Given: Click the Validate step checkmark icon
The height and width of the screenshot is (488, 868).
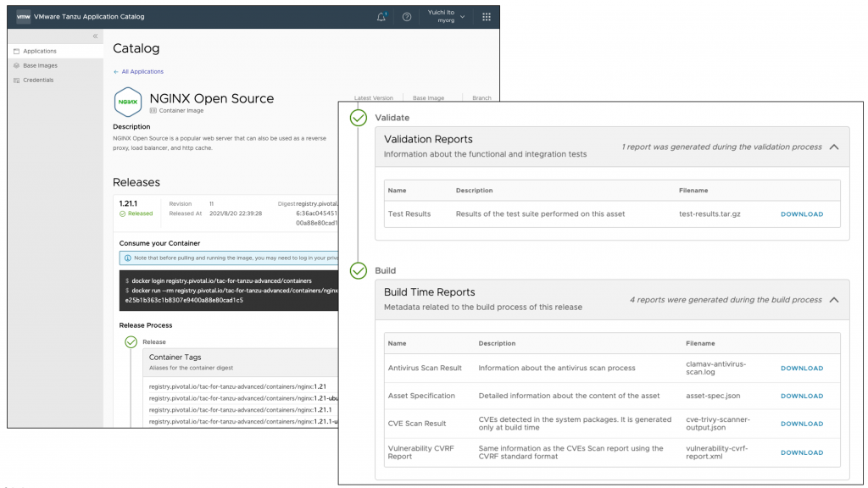Looking at the screenshot, I should [359, 119].
